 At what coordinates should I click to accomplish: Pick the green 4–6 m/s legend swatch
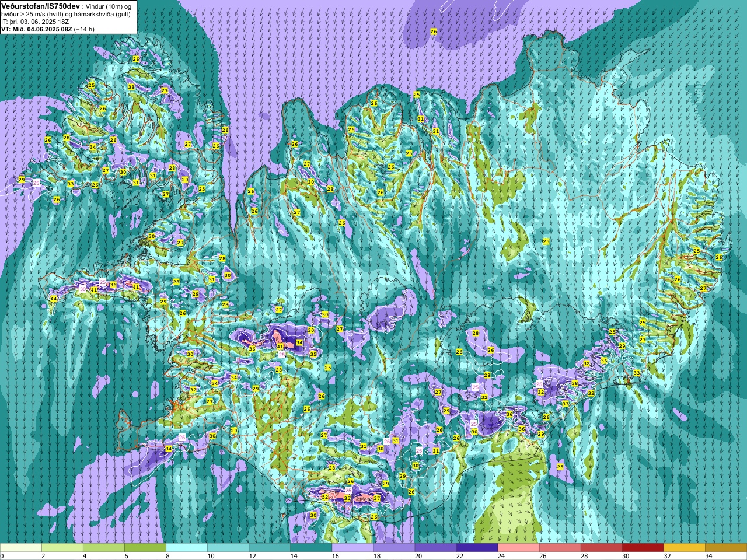pos(104,548)
